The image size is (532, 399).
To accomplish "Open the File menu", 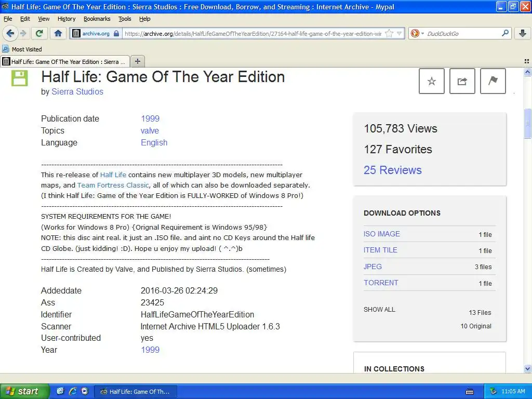I will pyautogui.click(x=8, y=19).
